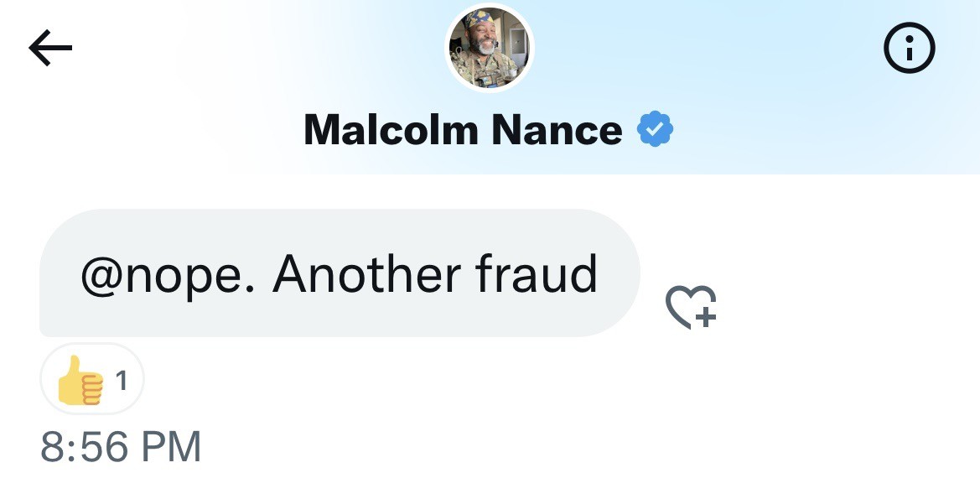Tap the word "Nance" in the header

click(x=557, y=130)
